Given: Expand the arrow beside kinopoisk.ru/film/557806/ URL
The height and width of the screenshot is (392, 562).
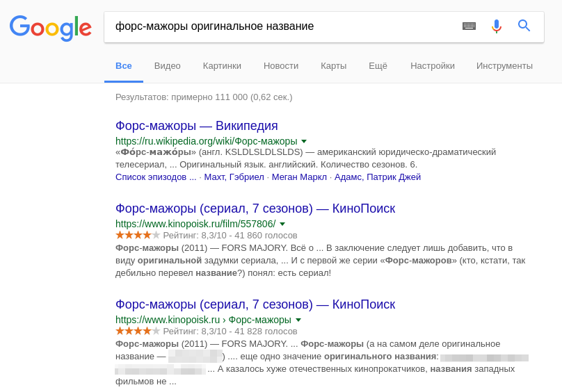Looking at the screenshot, I should [282, 224].
